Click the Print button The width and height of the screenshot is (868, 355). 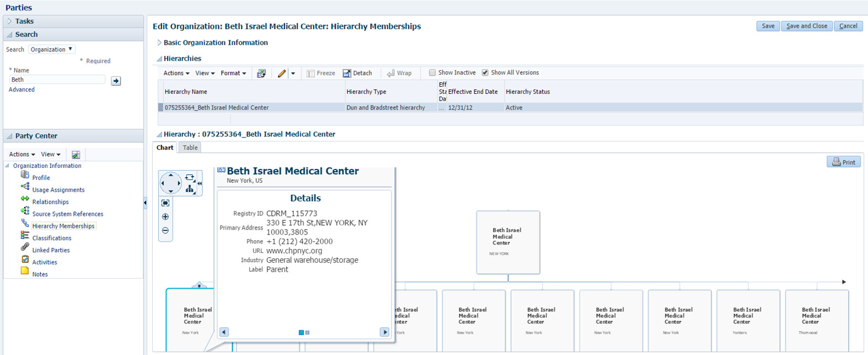tap(844, 162)
